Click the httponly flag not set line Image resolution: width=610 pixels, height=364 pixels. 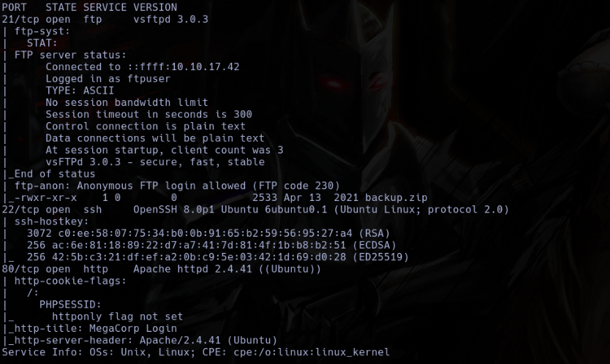[118, 316]
